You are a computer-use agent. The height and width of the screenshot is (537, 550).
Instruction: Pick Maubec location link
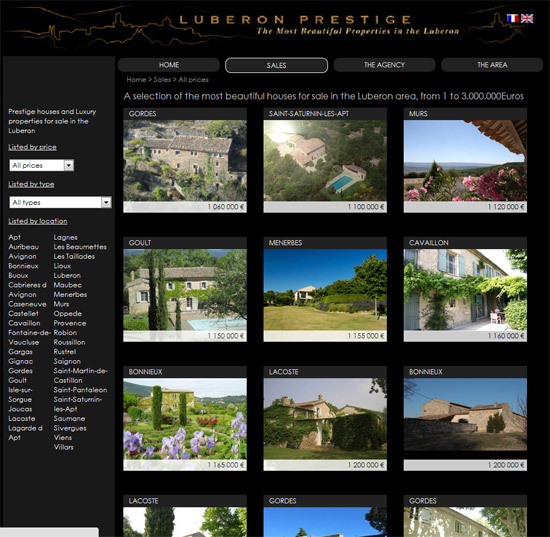point(68,285)
